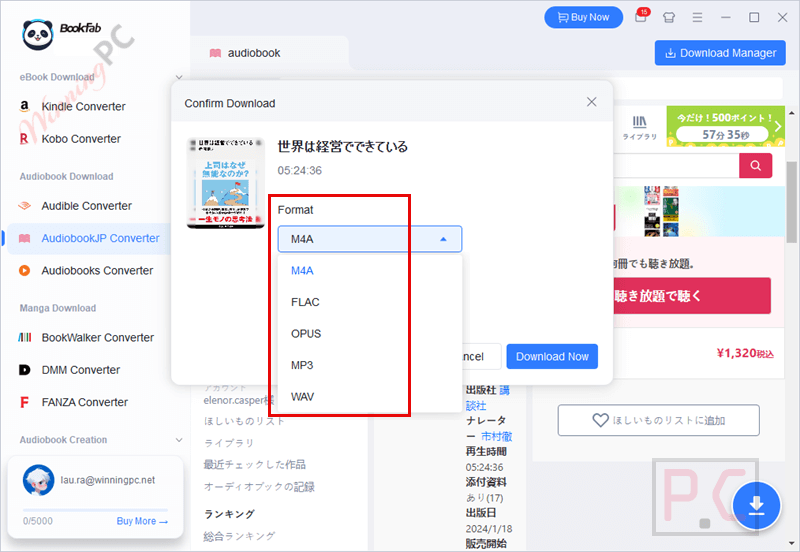This screenshot has height=552, width=800.
Task: Click the duration 05:24:36 in dialog
Action: [299, 170]
